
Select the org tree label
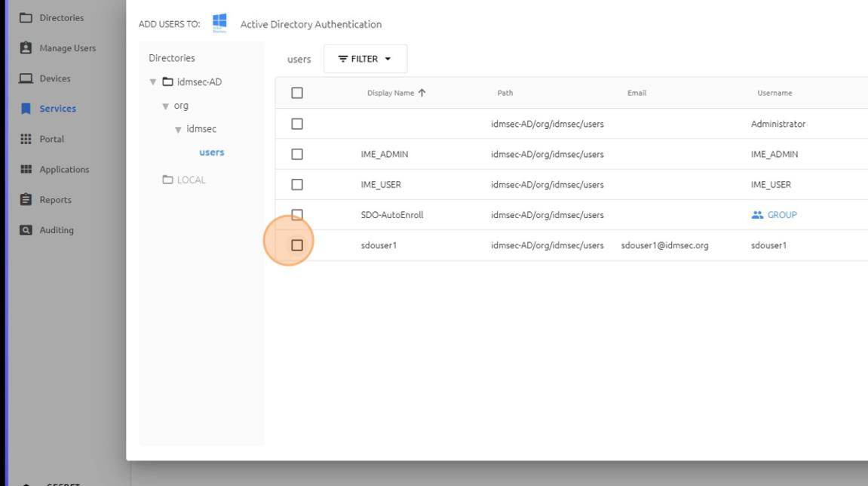[x=181, y=106]
